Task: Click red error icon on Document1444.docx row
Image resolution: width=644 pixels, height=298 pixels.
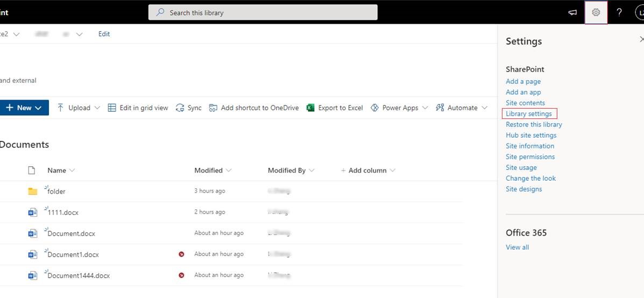Action: [181, 275]
